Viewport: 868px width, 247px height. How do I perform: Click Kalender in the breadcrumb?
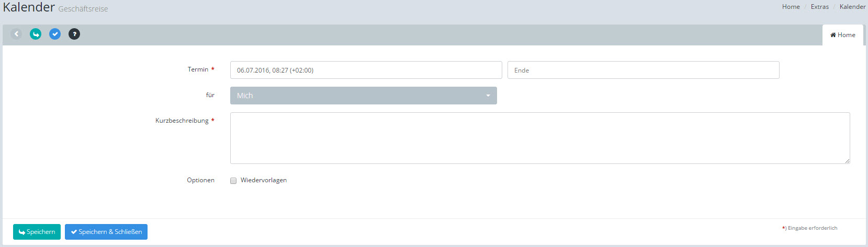coord(852,7)
